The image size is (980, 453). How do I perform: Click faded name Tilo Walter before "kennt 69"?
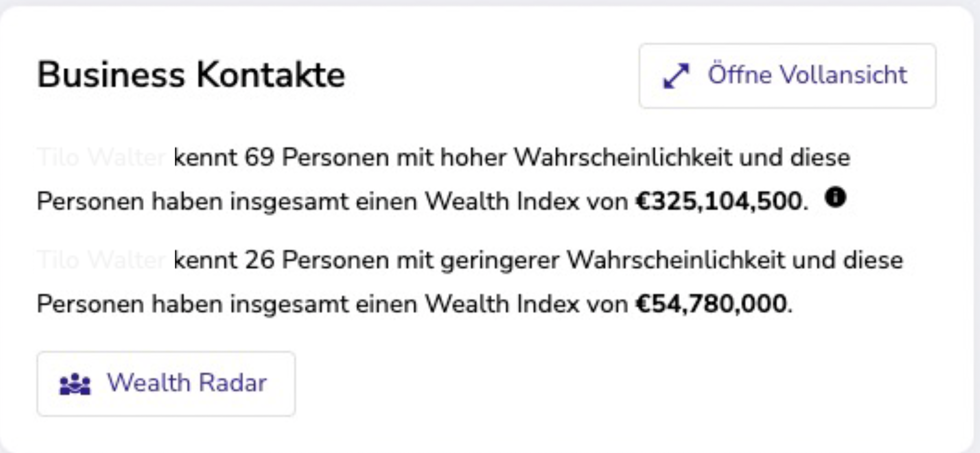point(101,157)
